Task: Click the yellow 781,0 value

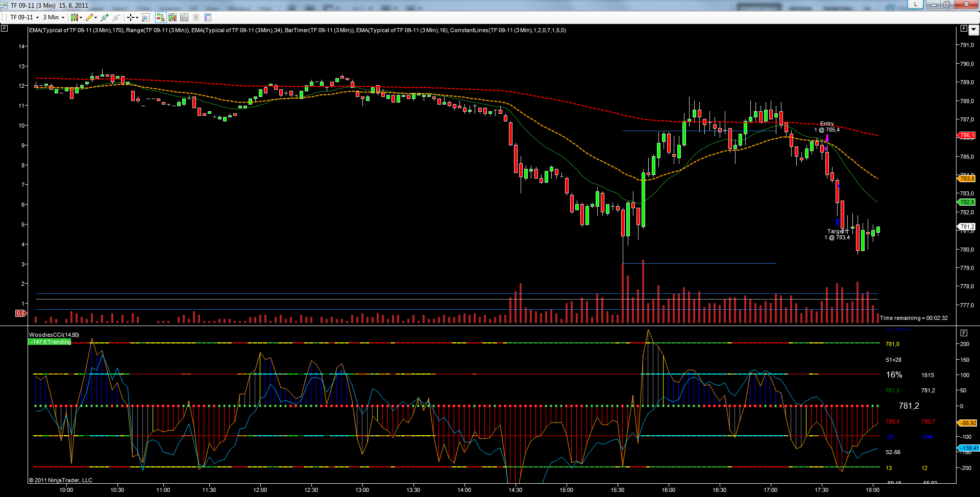Action: [x=892, y=344]
